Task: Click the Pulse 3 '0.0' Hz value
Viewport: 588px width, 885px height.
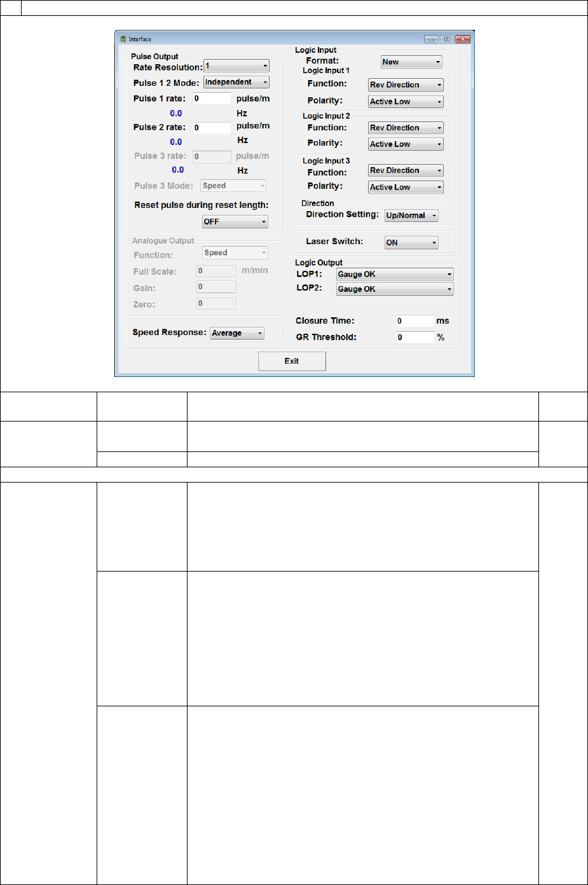Action: coord(178,170)
